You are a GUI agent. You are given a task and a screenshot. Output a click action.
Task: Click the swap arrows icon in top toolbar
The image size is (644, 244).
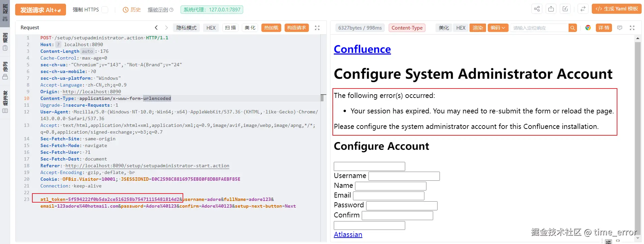point(583,9)
